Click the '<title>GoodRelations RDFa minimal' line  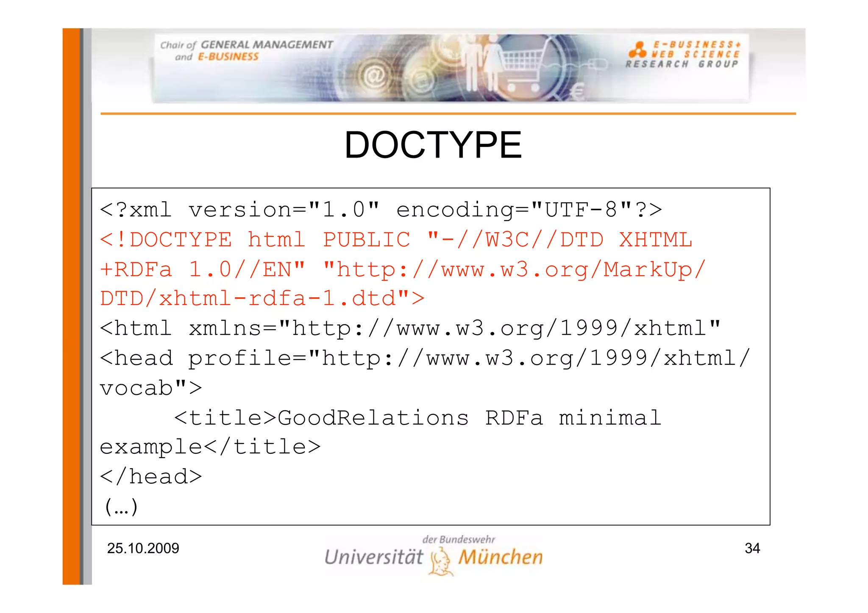(417, 418)
